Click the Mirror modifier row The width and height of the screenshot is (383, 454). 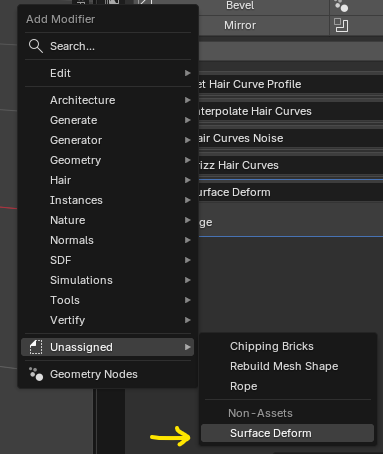[x=263, y=25]
